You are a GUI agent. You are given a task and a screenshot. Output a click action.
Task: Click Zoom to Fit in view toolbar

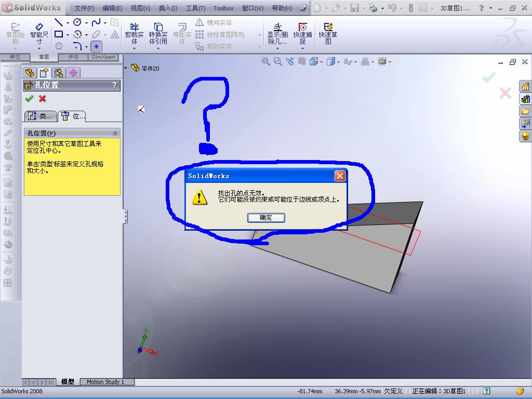point(265,61)
